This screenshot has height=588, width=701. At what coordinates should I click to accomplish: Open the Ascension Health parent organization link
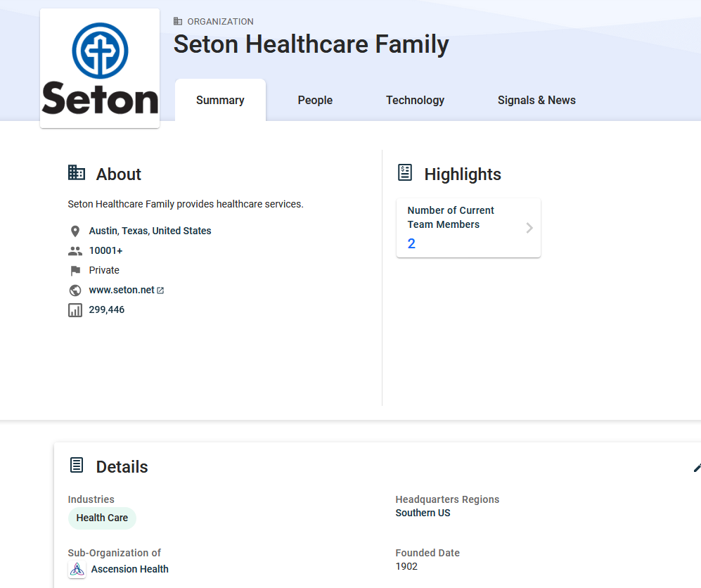[129, 569]
